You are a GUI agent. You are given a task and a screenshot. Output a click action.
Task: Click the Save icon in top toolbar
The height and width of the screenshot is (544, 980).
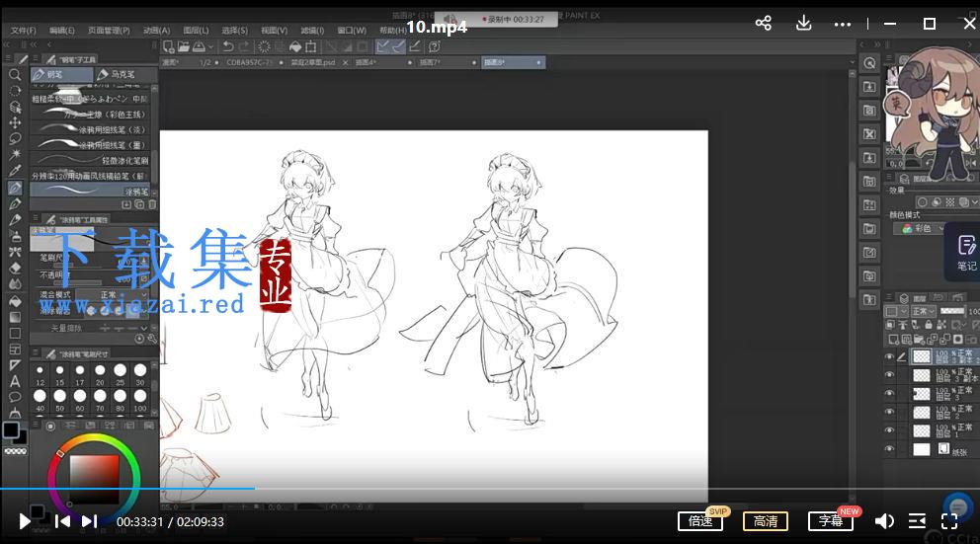pyautogui.click(x=199, y=46)
